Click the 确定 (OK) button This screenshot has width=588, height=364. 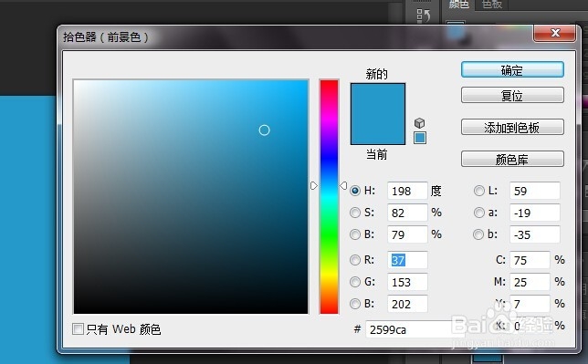(512, 69)
